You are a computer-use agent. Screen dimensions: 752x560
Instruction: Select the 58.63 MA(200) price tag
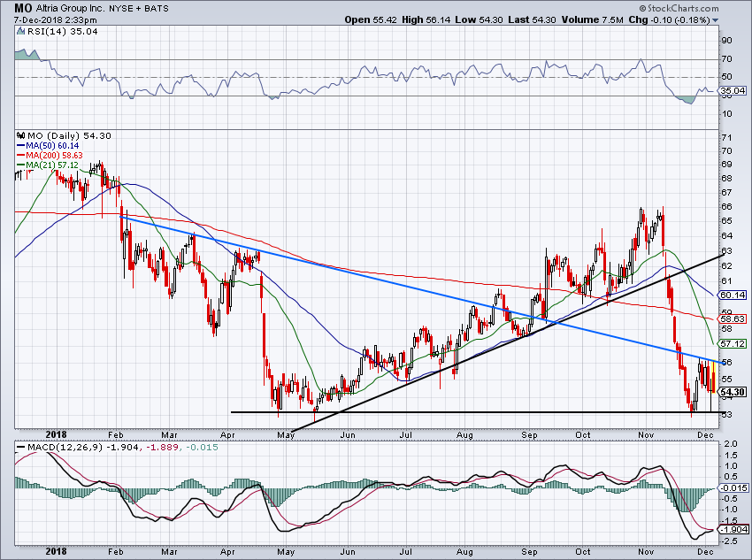[732, 318]
